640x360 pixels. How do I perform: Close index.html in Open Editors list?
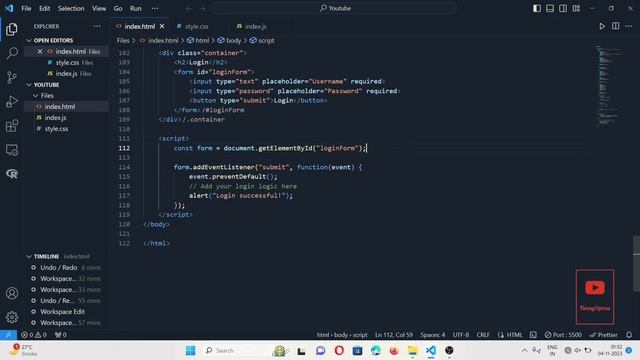point(40,51)
